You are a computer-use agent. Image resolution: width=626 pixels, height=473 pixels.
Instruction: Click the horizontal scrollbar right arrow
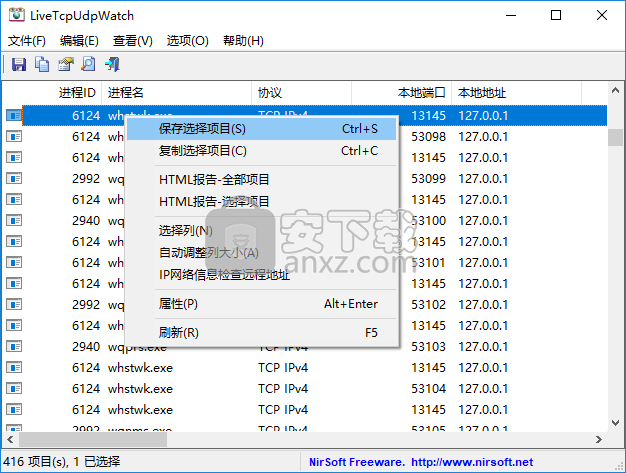[x=598, y=439]
